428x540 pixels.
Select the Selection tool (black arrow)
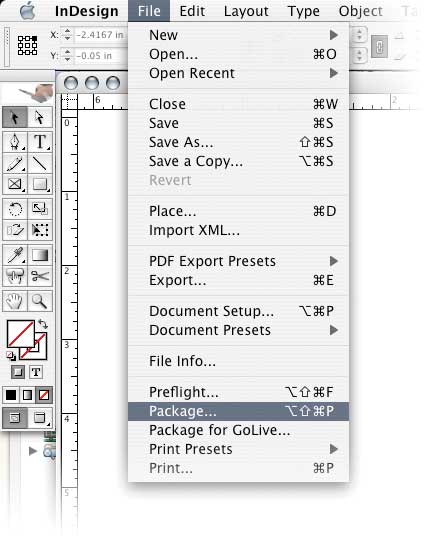pos(15,117)
